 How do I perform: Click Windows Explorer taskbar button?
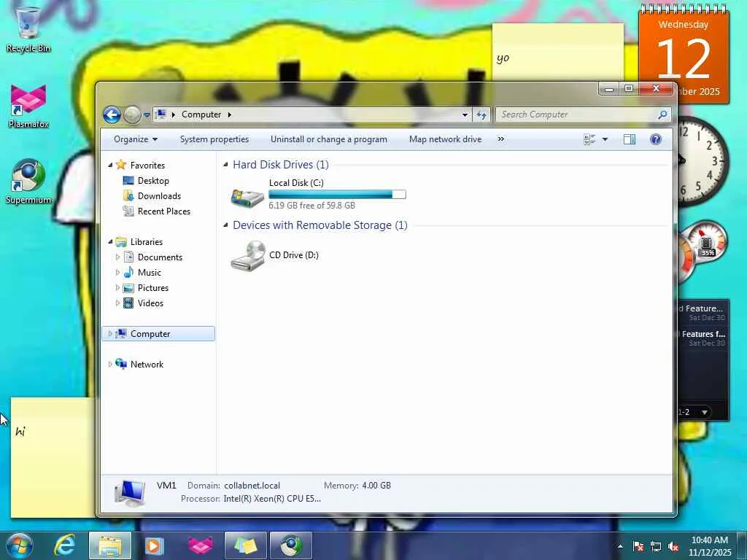[110, 545]
